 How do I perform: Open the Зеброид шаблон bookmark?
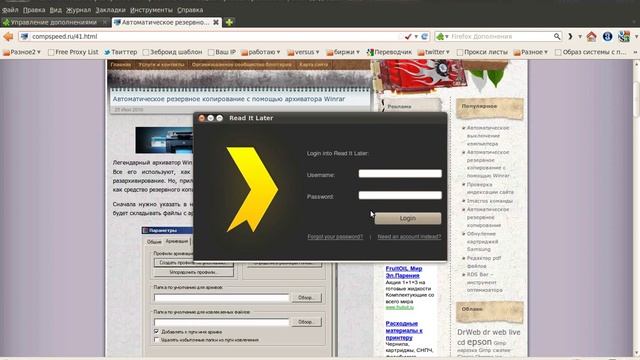coord(172,52)
